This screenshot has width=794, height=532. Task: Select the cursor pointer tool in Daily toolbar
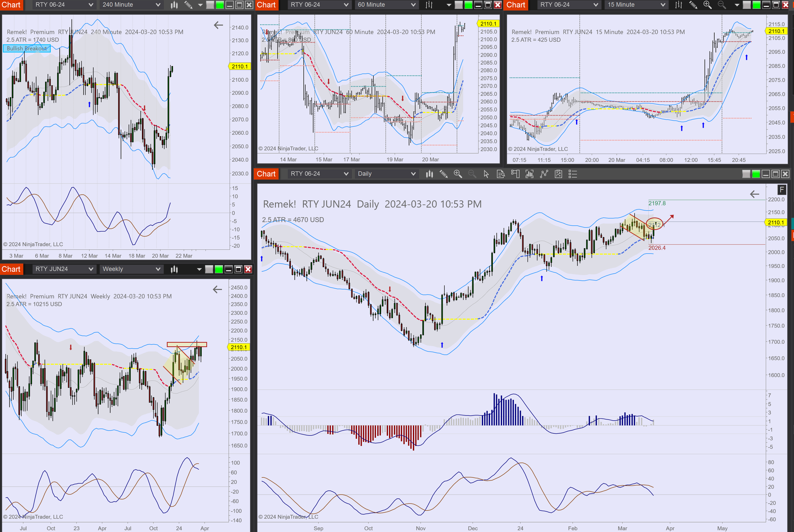(486, 174)
